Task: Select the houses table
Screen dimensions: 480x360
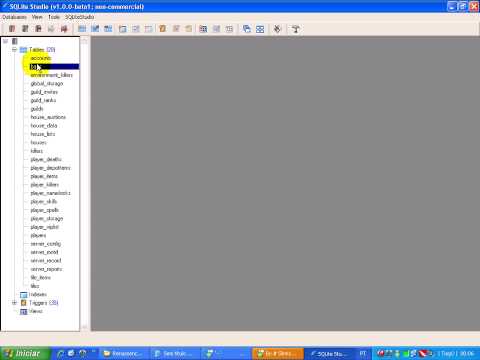Action: coord(38,143)
